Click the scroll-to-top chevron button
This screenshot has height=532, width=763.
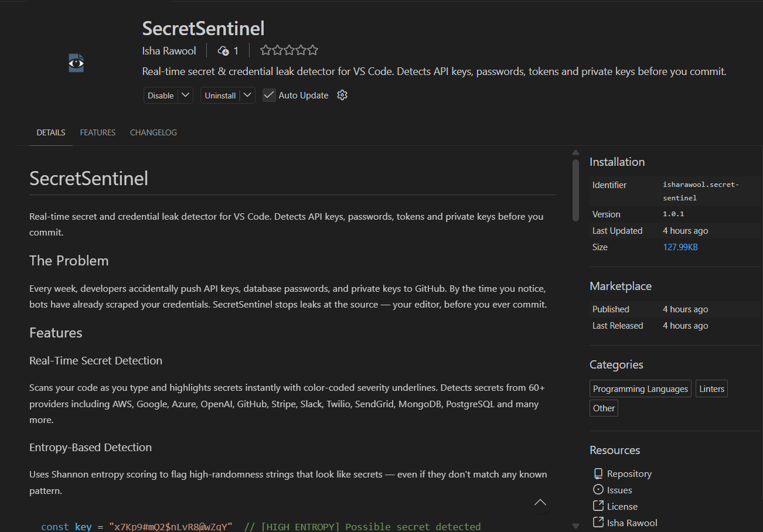tap(540, 503)
